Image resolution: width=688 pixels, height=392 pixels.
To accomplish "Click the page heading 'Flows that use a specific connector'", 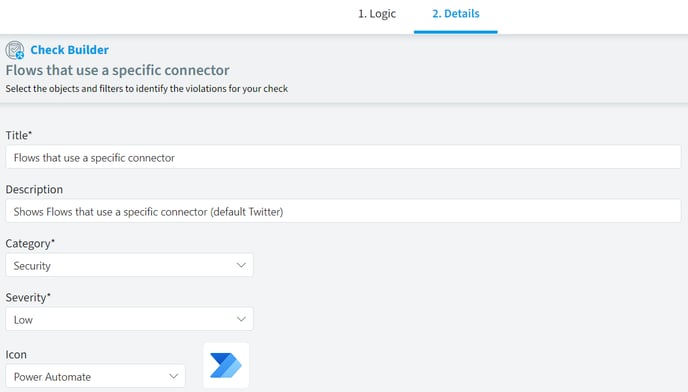I will coord(117,70).
